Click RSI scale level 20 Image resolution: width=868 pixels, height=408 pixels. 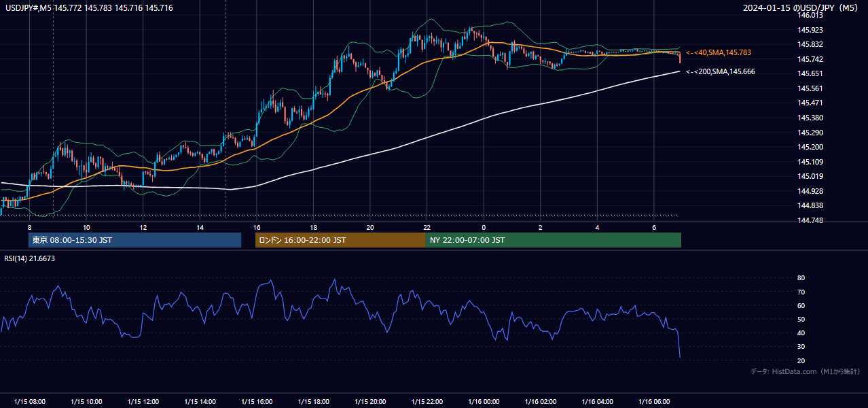pos(801,360)
